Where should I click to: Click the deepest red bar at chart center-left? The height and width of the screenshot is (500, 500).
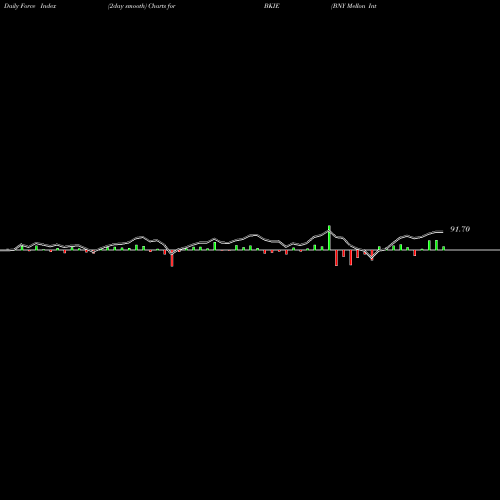tap(172, 258)
